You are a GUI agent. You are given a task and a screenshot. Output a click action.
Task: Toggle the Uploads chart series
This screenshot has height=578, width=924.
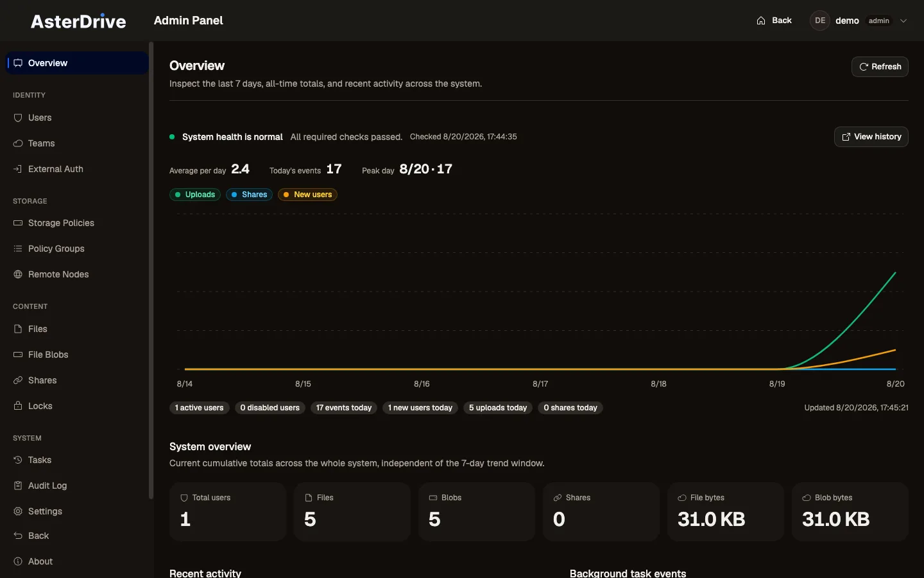pos(195,195)
